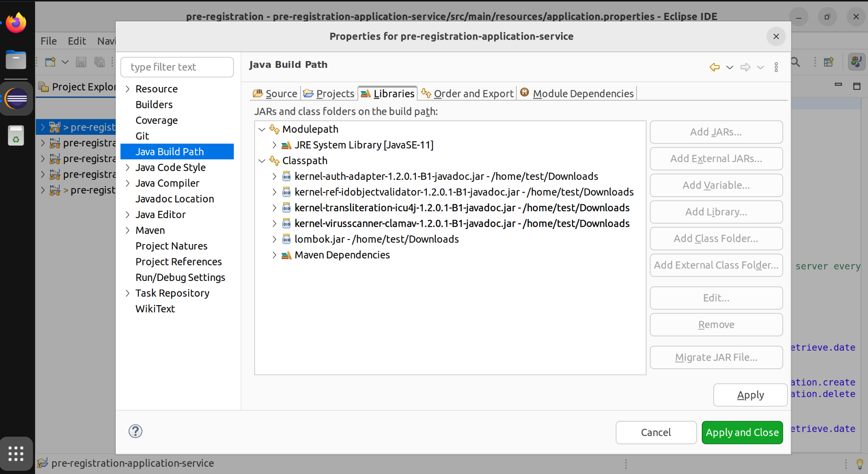Open the Files app in the dock

pyautogui.click(x=16, y=60)
